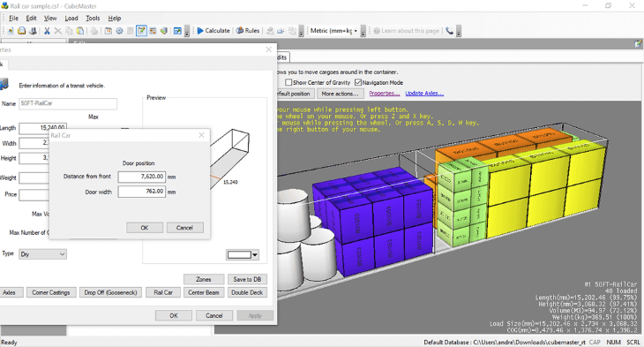Open the Edit menu
This screenshot has width=644, height=347.
(x=31, y=18)
